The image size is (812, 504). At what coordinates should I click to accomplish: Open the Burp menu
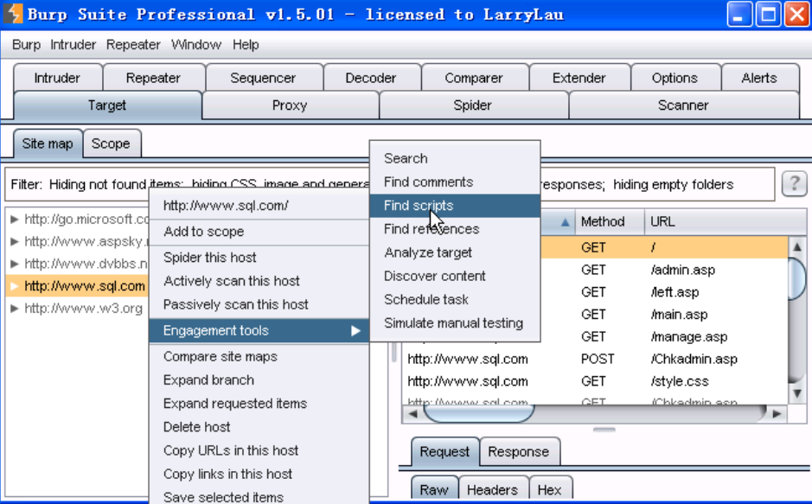point(26,44)
